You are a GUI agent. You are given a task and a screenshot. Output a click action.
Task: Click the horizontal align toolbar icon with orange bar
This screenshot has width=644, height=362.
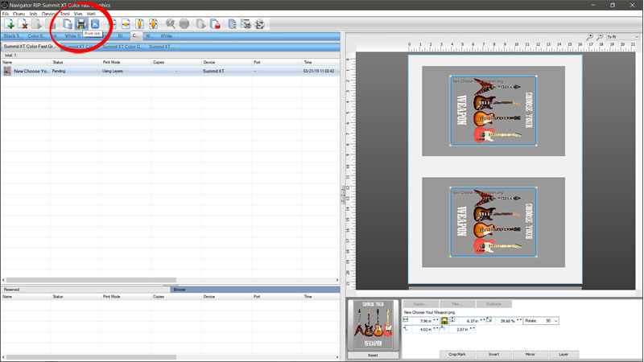(126, 24)
